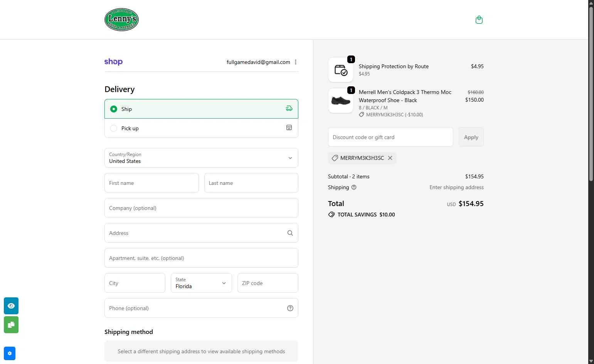Click the blue eye widget icon
Viewport: 594px width, 364px height.
pos(11,306)
